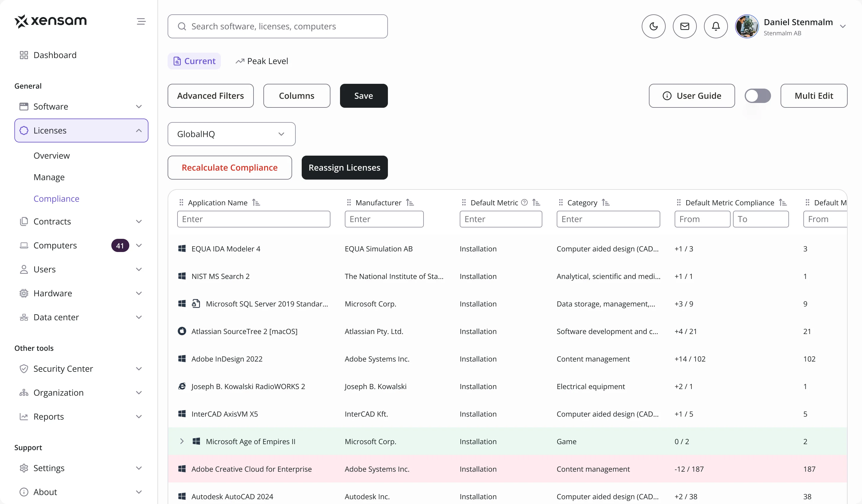Open the mail envelope icon

[x=685, y=26]
